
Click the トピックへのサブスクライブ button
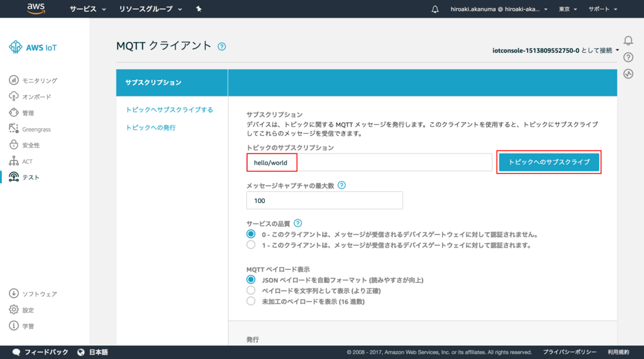[548, 162]
